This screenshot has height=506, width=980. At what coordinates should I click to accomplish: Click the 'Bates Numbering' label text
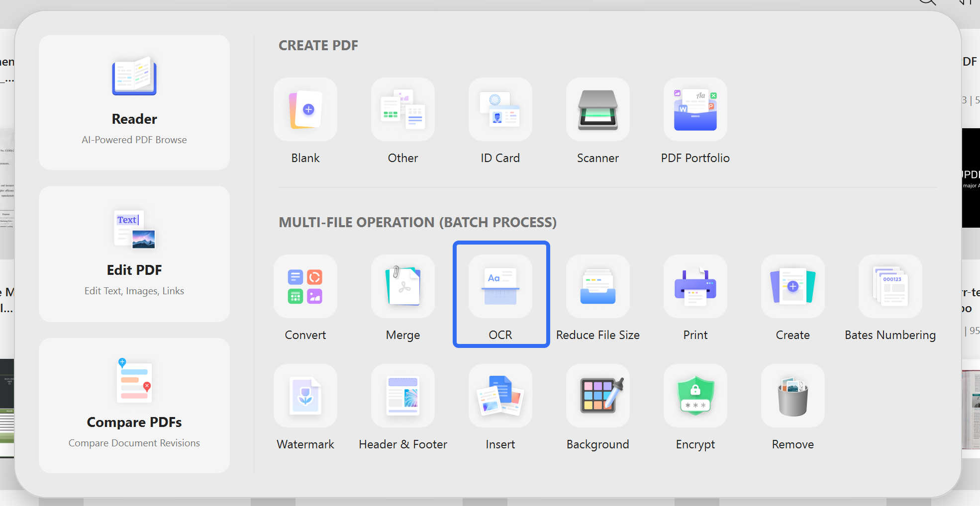click(890, 335)
